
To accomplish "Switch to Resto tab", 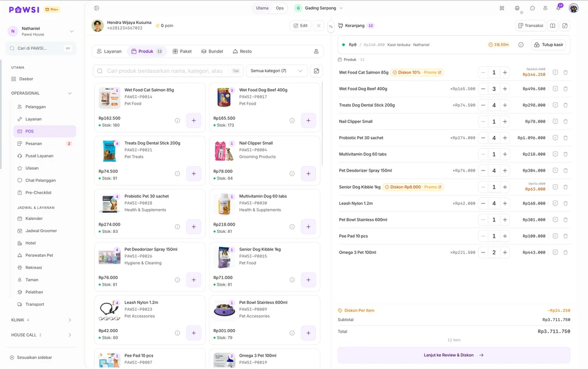I will 243,51.
